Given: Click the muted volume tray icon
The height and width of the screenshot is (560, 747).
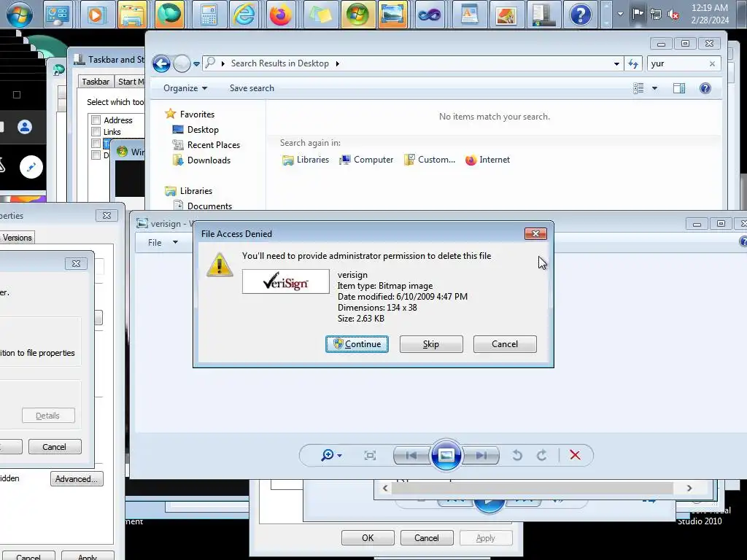Looking at the screenshot, I should [x=673, y=15].
